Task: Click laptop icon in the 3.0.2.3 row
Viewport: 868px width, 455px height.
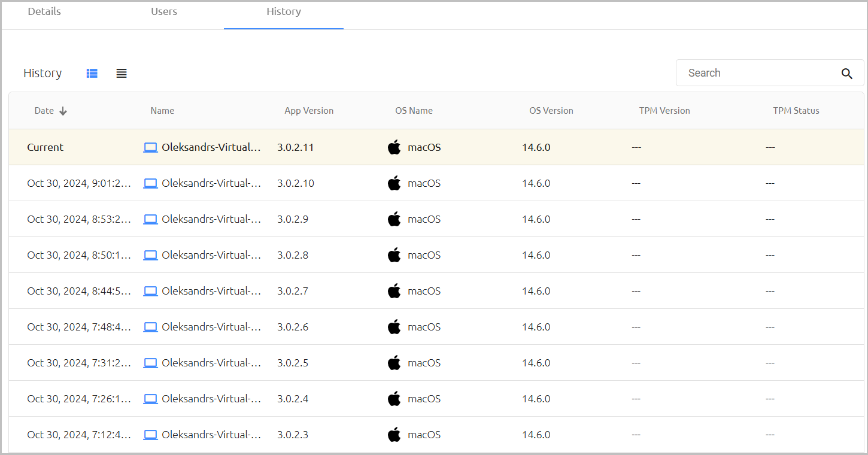Action: [x=150, y=435]
